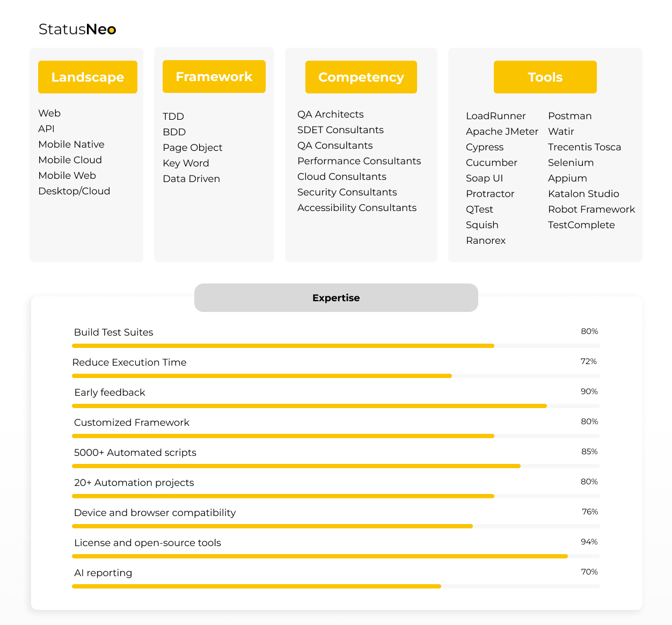Select Early feedback in the Expertise panel

(x=109, y=393)
